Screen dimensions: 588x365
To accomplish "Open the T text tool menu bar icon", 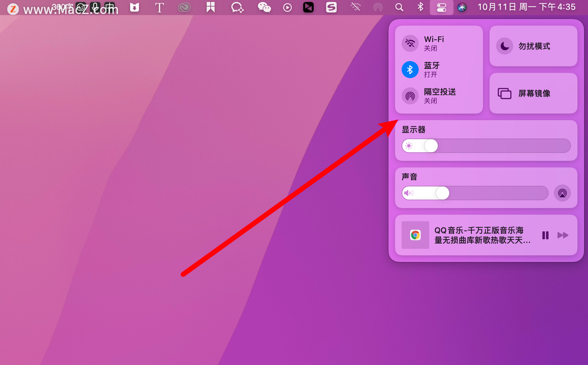I will (159, 7).
